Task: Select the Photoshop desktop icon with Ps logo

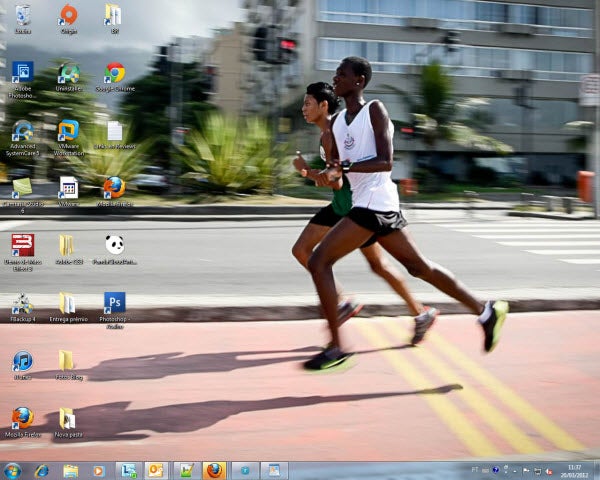Action: point(115,302)
